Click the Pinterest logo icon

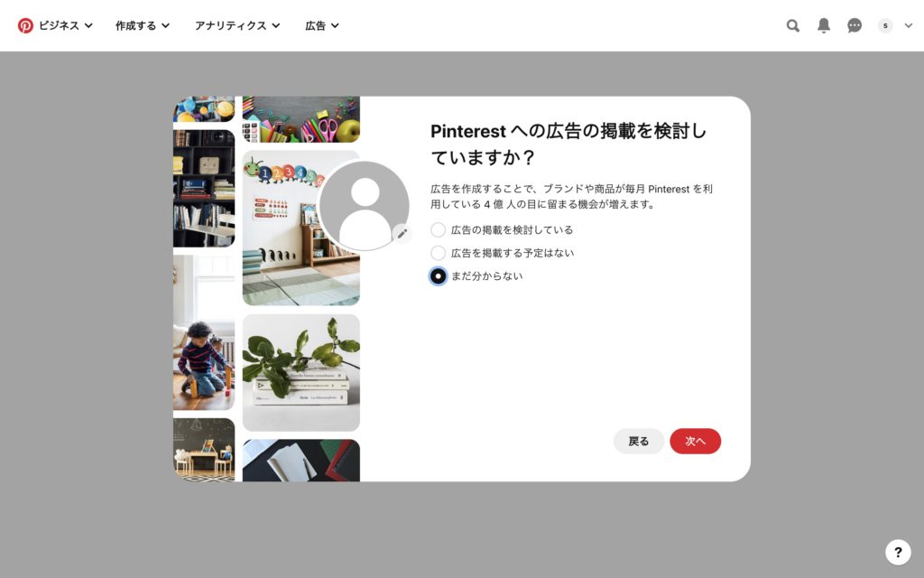coord(25,25)
